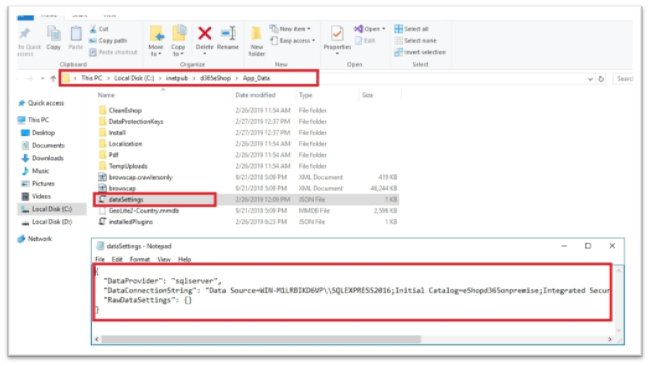Open Music in navigation pane
Screen dimensions: 650x366
point(35,171)
